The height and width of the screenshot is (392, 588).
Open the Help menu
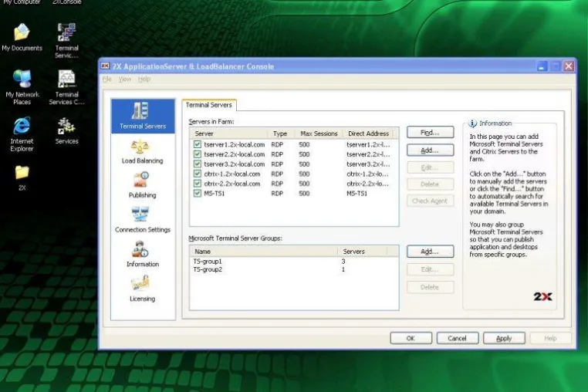point(144,79)
